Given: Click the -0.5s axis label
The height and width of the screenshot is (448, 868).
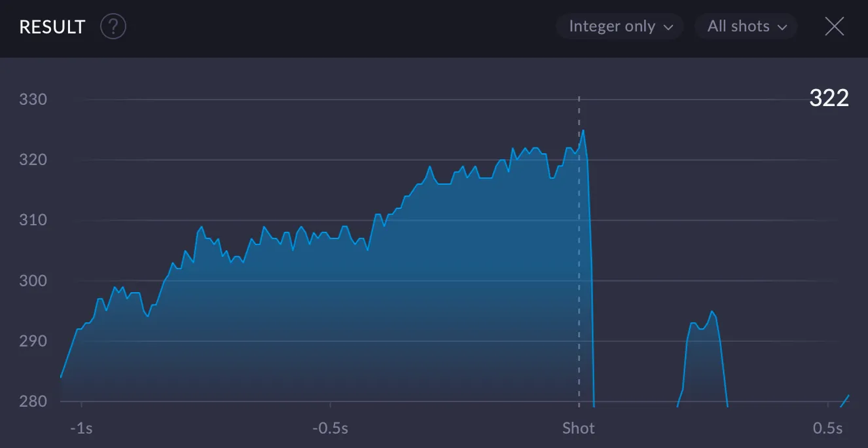Looking at the screenshot, I should click(x=331, y=428).
